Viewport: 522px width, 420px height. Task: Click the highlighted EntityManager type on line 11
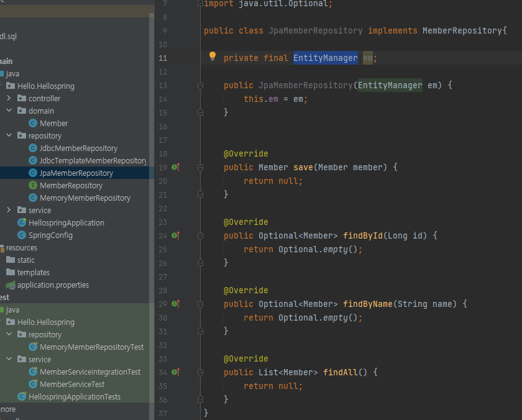(x=325, y=58)
